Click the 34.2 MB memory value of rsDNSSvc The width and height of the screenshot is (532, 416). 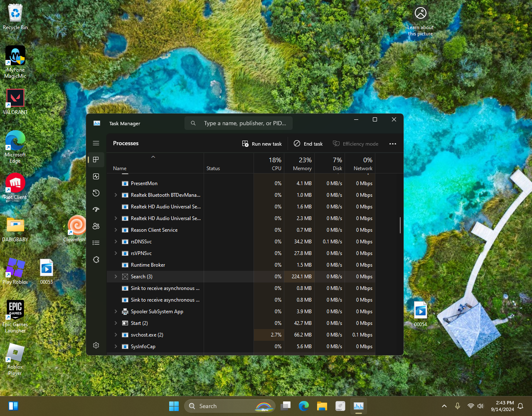[x=303, y=242]
